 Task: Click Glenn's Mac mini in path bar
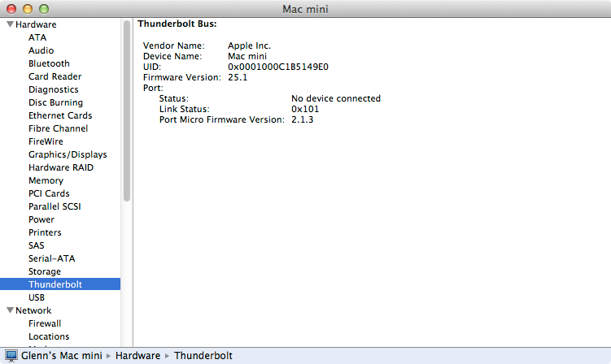[62, 356]
